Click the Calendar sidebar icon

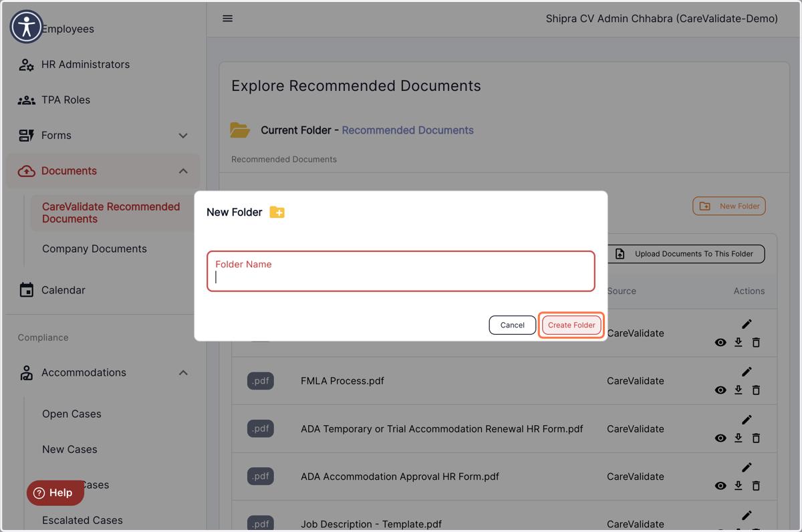point(26,290)
